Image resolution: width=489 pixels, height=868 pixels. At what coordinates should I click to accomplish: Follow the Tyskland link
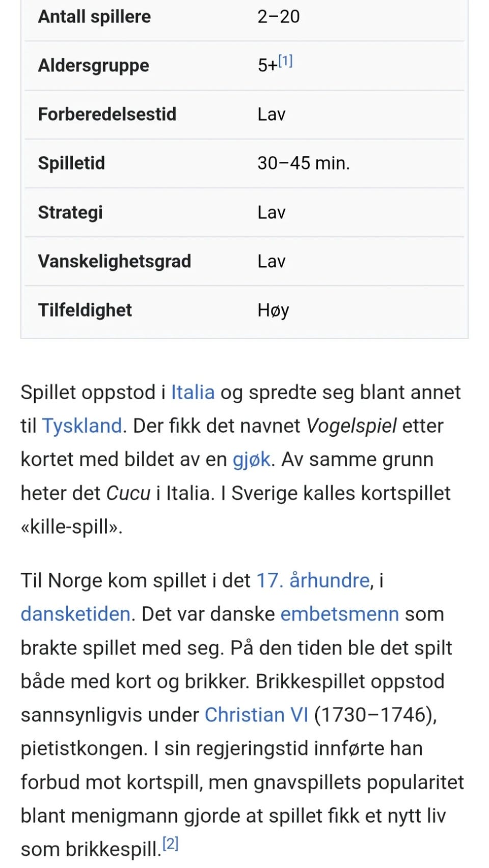point(82,426)
